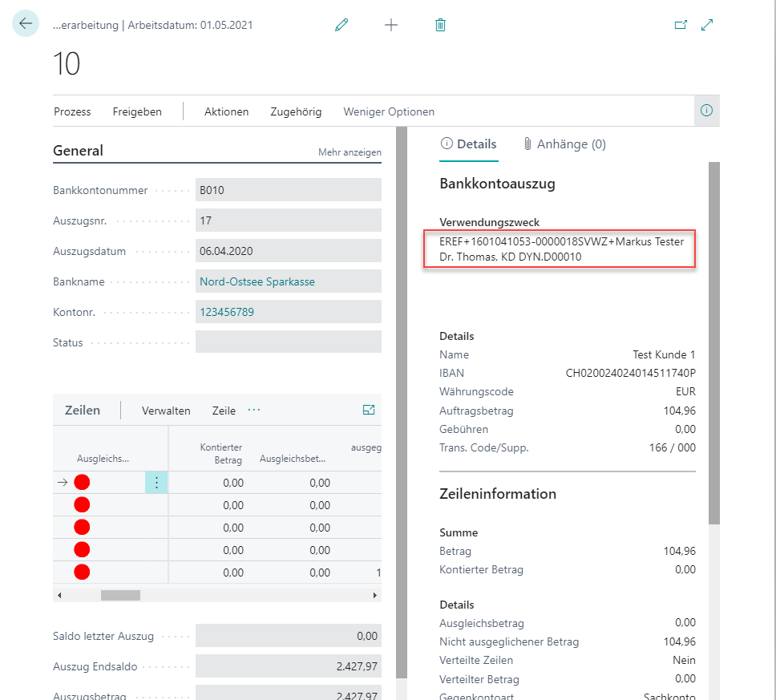
Task: Click Weniger Optionen to collapse options
Action: pos(389,111)
